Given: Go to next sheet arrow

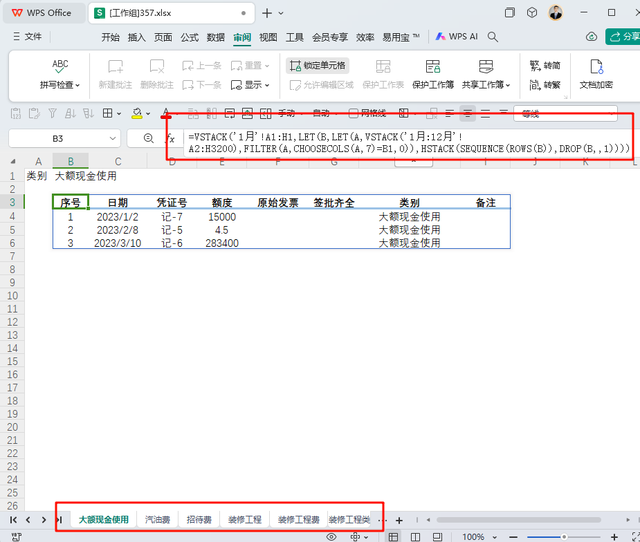Looking at the screenshot, I should click(44, 520).
